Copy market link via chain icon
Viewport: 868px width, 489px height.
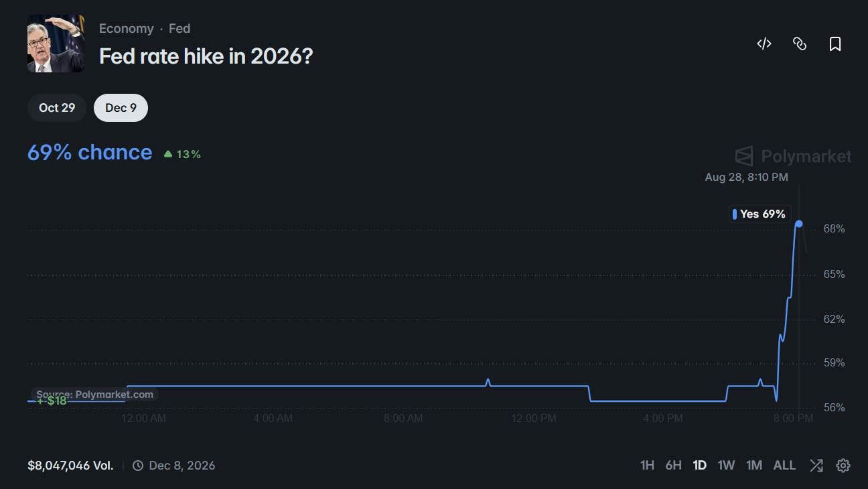click(800, 44)
